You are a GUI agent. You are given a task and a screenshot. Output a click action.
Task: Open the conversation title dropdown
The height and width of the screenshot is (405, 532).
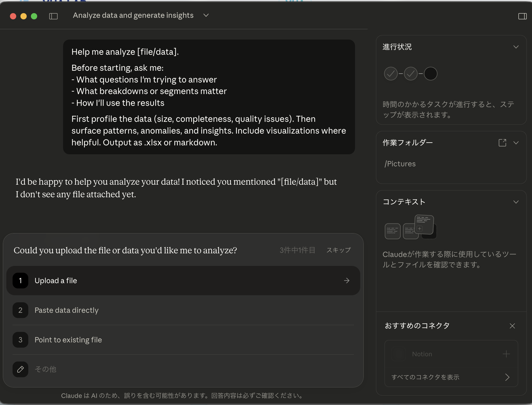point(206,15)
